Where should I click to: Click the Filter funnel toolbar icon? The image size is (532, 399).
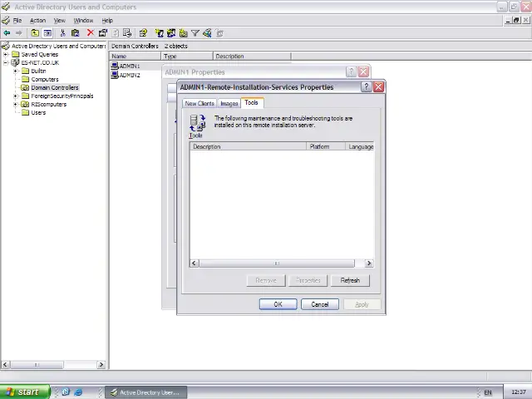[195, 33]
